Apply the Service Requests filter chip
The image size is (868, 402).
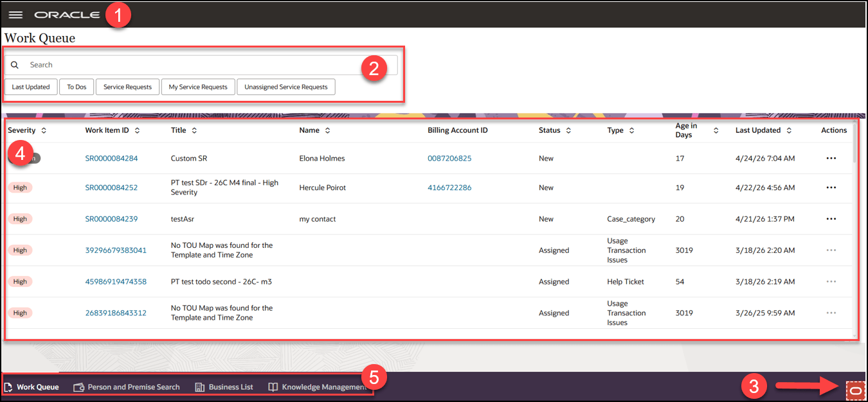tap(127, 87)
